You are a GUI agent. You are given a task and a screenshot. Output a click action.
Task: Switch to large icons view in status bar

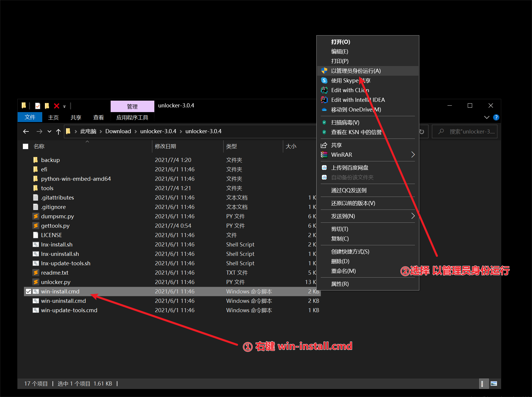click(494, 384)
